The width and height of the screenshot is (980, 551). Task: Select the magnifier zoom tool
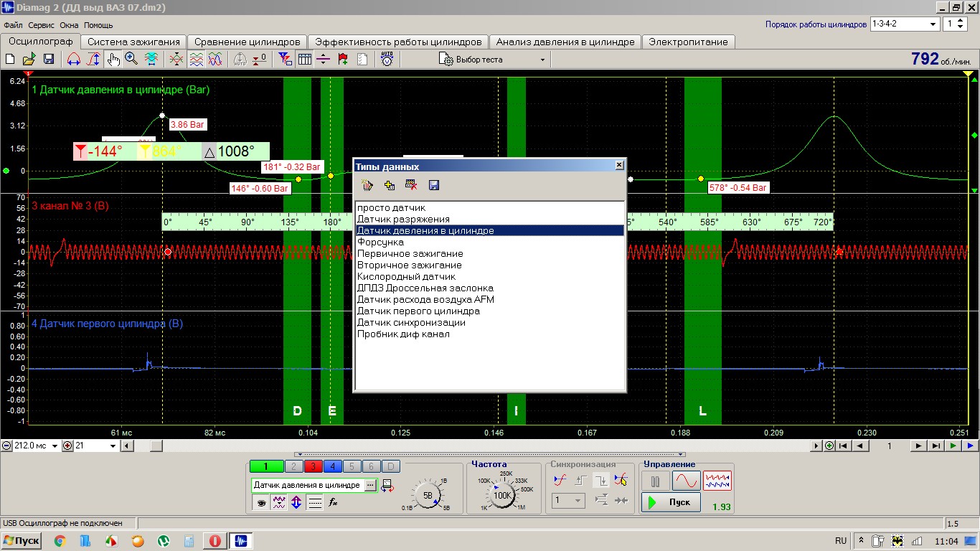131,60
